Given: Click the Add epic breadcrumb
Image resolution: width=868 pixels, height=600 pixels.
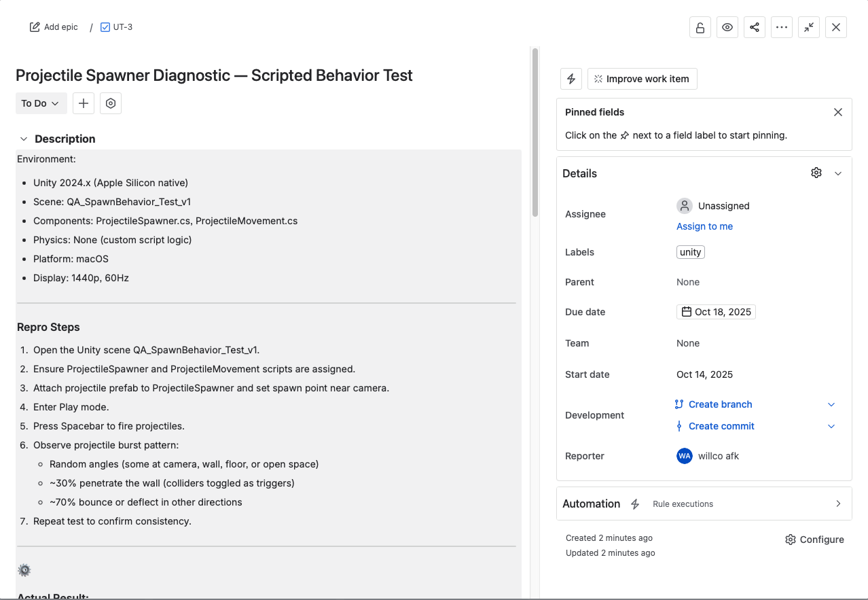Looking at the screenshot, I should [x=54, y=27].
